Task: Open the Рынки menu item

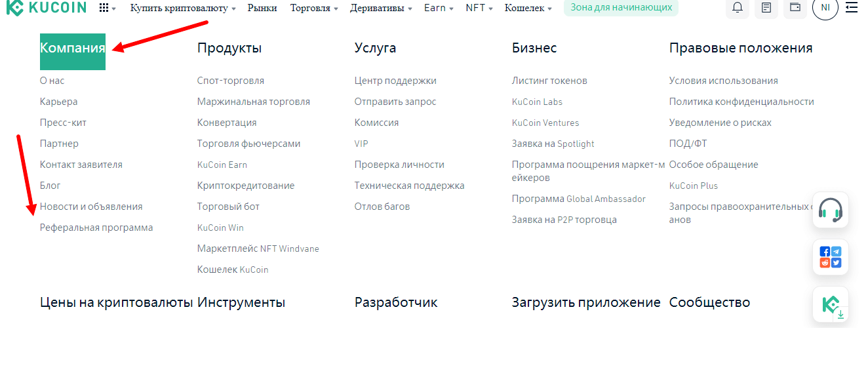Action: [262, 8]
